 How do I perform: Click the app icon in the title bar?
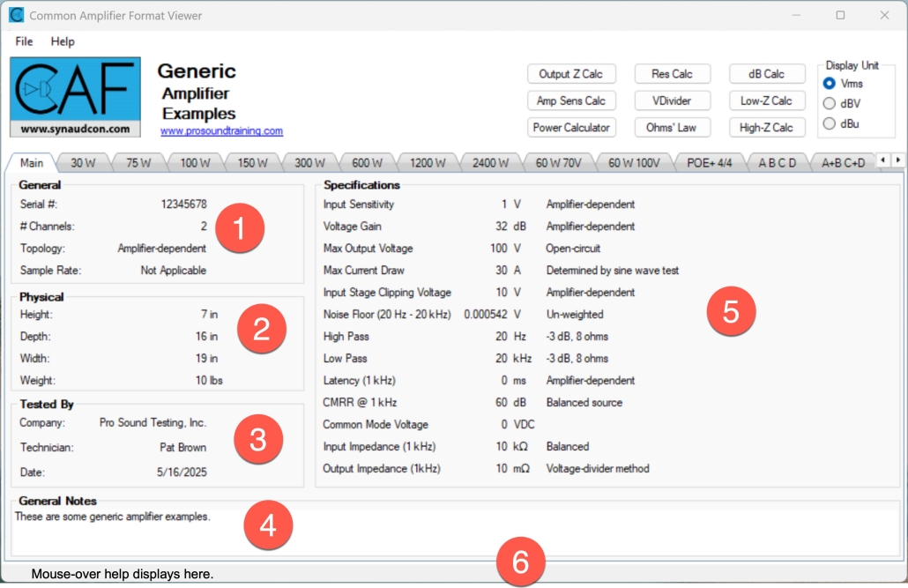16,15
